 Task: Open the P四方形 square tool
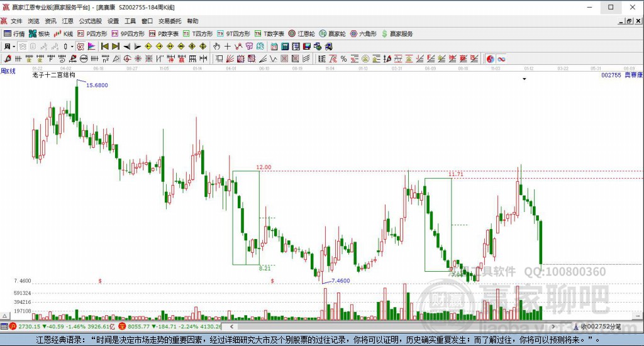(x=92, y=34)
